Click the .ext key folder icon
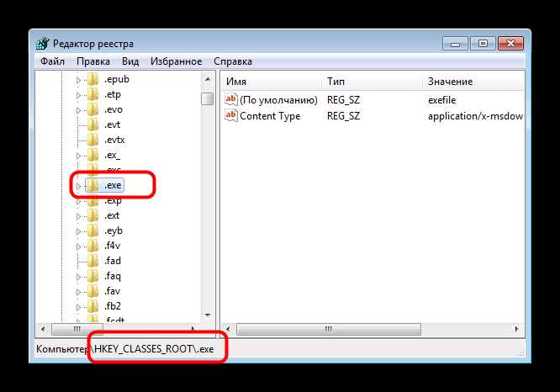 92,215
